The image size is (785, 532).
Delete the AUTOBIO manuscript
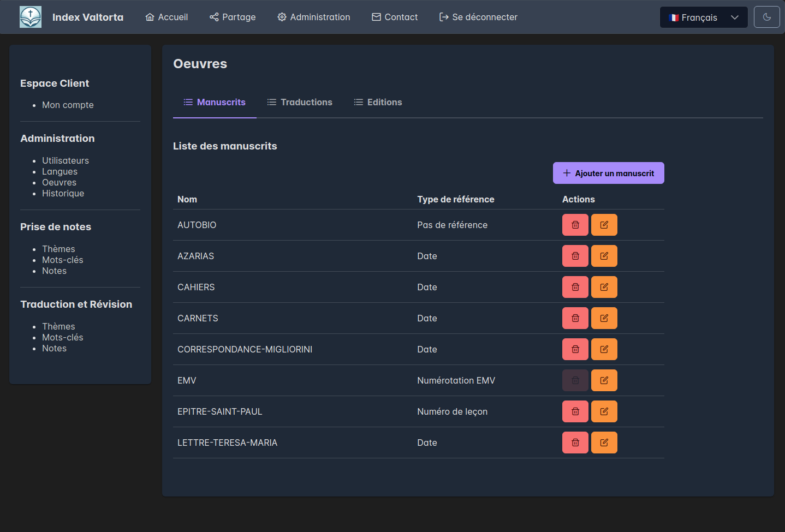tap(575, 225)
